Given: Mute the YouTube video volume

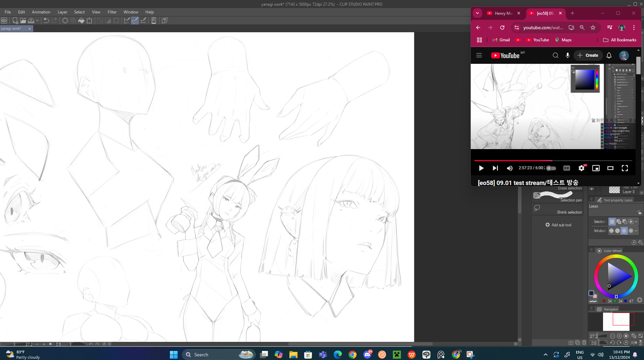Looking at the screenshot, I should click(510, 168).
